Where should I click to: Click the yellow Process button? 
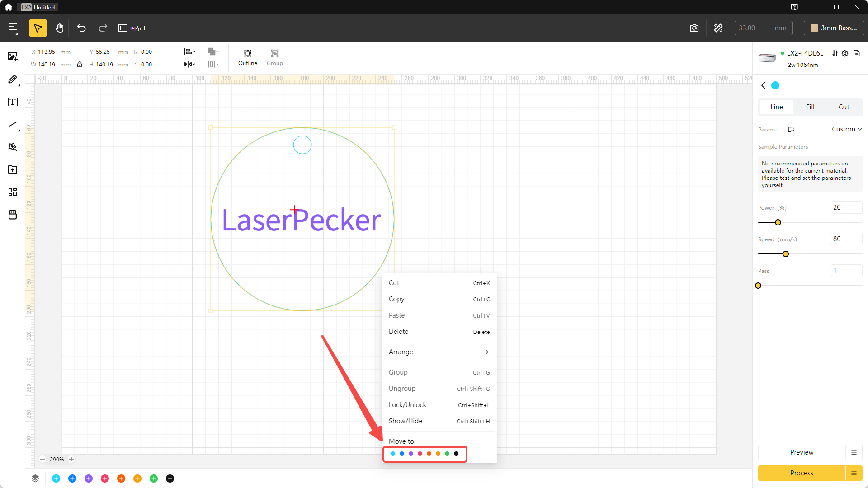(802, 473)
